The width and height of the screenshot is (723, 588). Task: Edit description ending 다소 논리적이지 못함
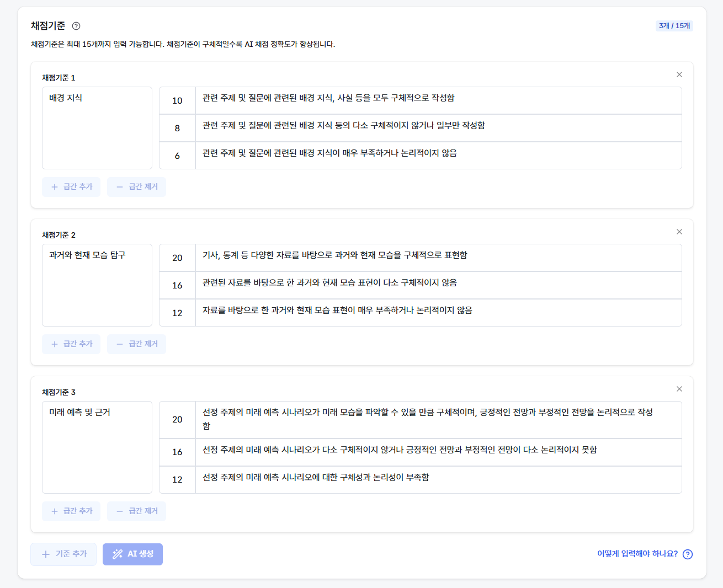pos(439,452)
